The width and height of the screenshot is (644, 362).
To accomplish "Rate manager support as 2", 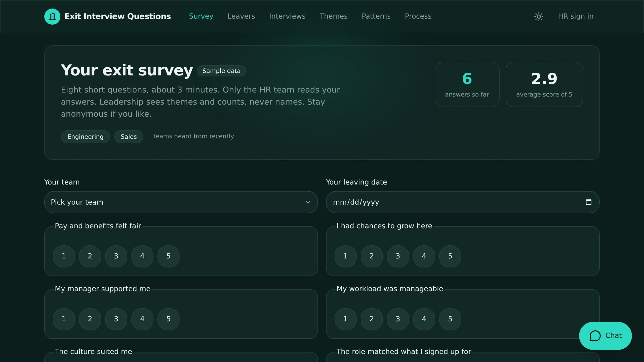I will [90, 319].
